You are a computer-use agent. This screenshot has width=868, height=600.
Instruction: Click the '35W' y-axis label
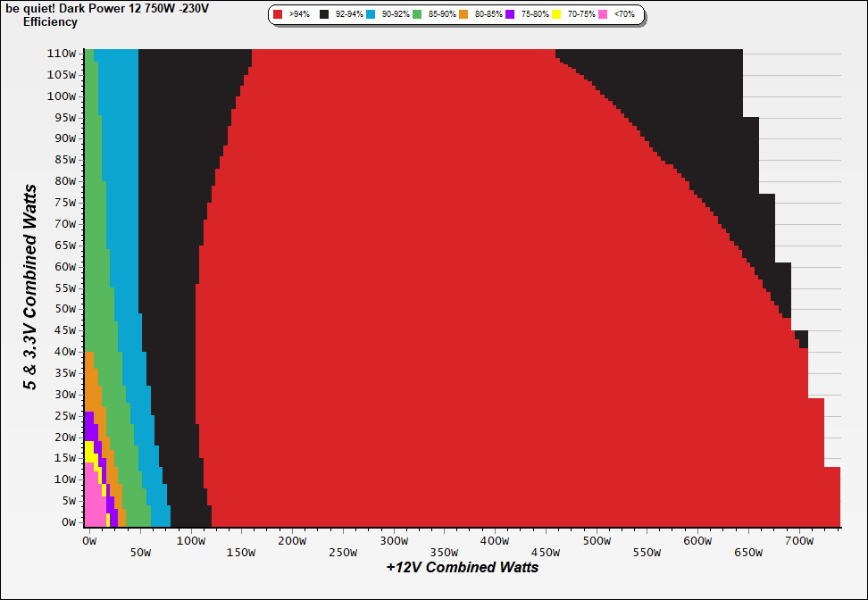[65, 373]
